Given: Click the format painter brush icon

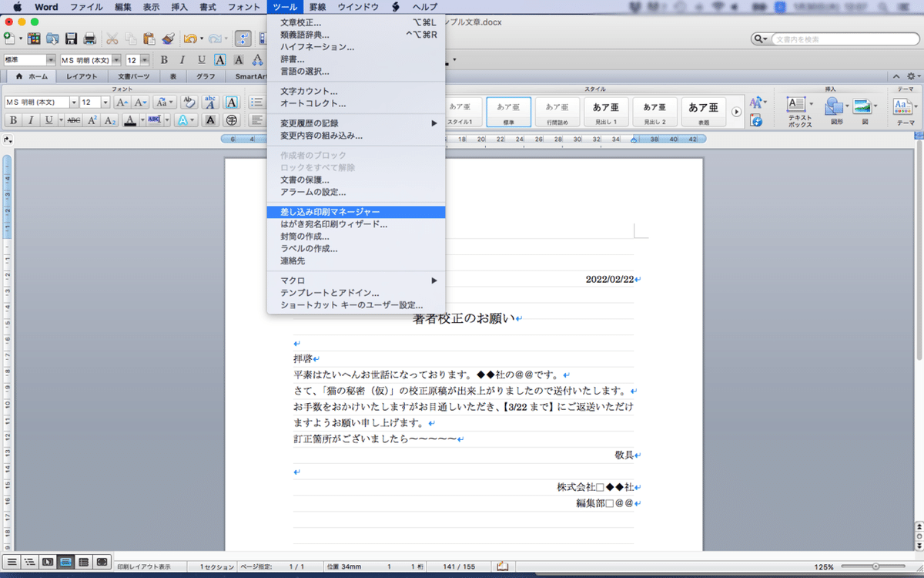Looking at the screenshot, I should 168,39.
